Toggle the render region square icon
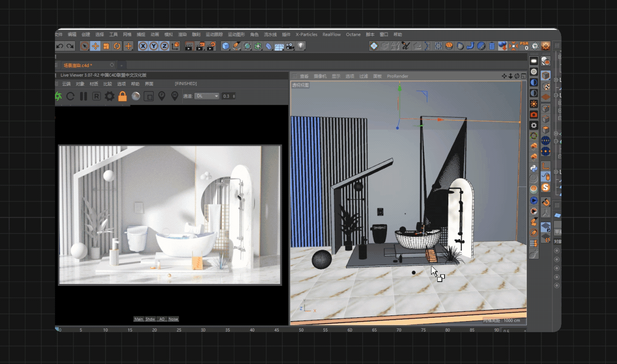 tap(149, 96)
